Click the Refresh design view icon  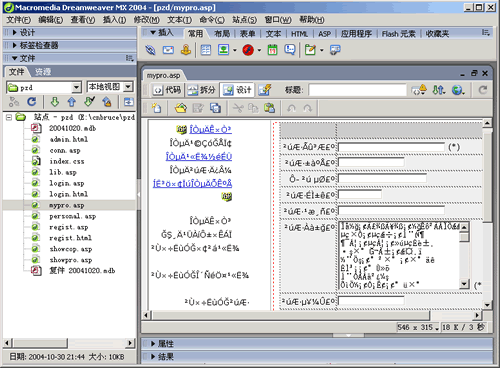[x=482, y=90]
